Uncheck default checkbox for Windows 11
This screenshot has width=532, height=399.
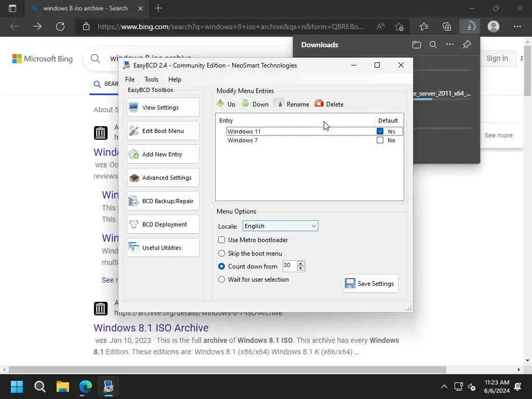(x=380, y=131)
